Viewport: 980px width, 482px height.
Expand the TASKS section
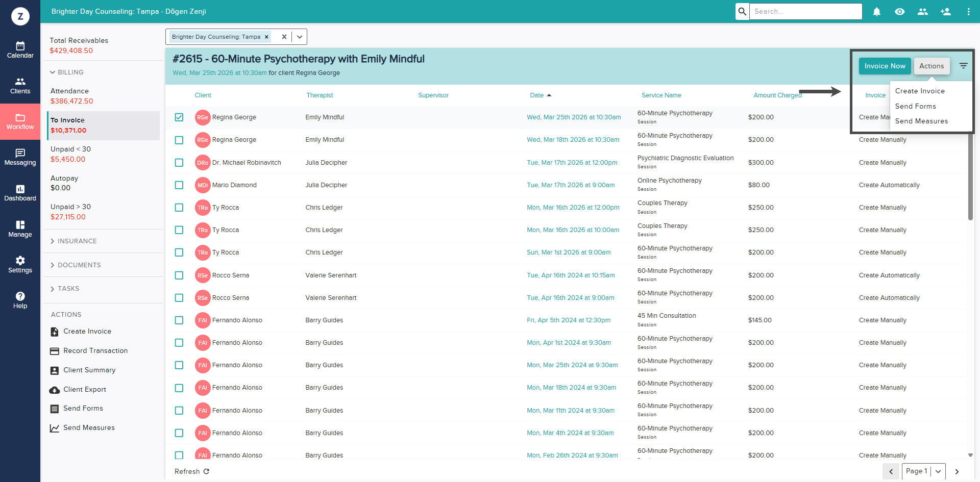coord(64,289)
